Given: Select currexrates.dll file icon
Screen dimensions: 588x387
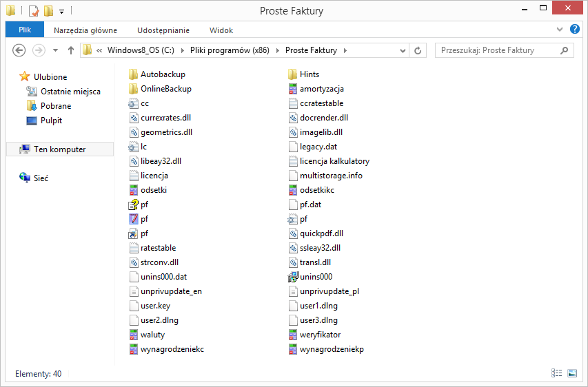Looking at the screenshot, I should (x=134, y=118).
